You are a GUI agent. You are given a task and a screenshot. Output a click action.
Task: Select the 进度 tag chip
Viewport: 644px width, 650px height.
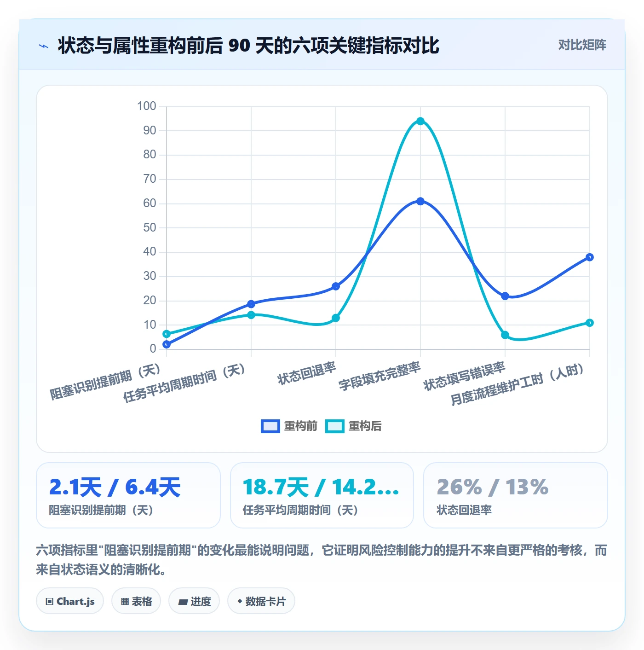pyautogui.click(x=194, y=601)
